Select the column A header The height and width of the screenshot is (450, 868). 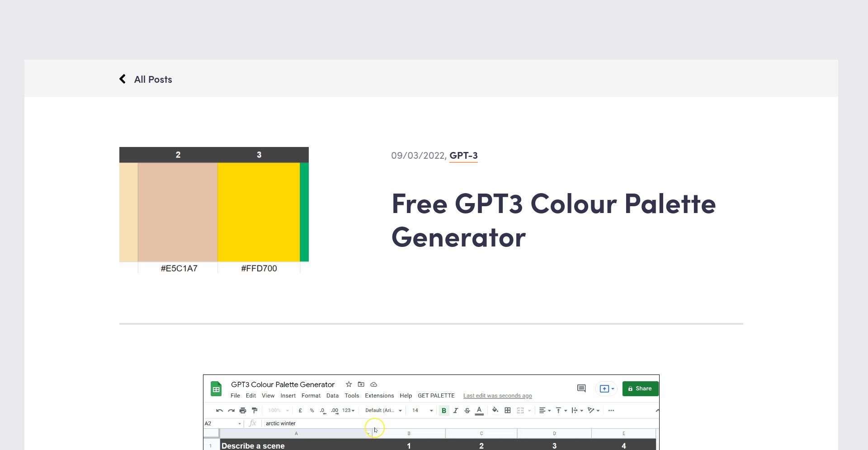point(296,434)
